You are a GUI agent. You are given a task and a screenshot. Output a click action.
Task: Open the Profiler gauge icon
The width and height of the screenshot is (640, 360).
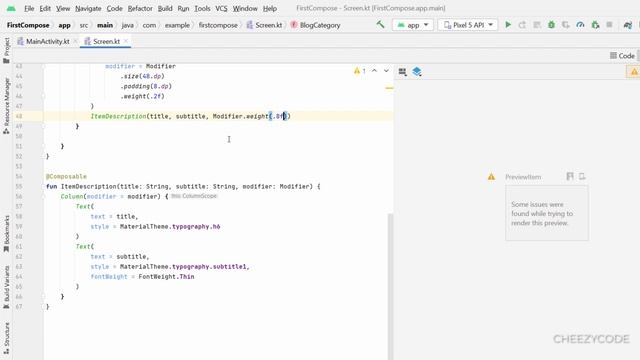(580, 25)
